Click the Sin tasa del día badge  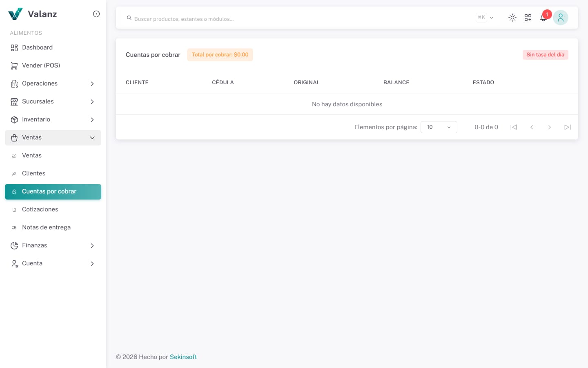tap(545, 55)
